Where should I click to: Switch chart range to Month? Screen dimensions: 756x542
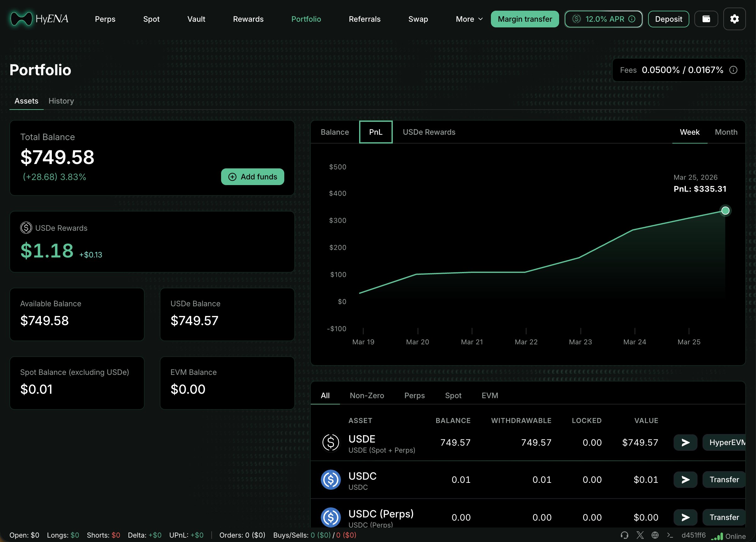(726, 132)
